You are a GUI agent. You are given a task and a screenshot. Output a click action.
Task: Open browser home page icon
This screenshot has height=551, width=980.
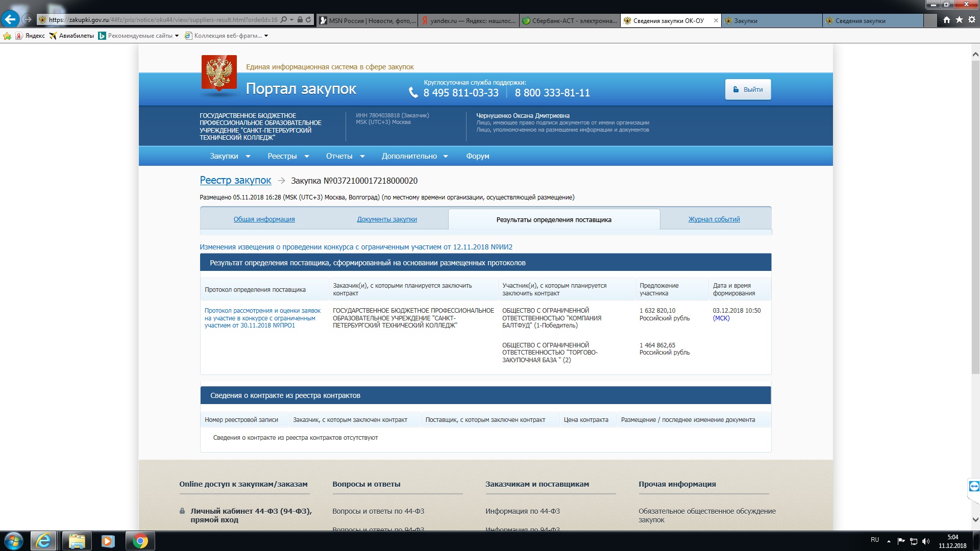pos(947,20)
